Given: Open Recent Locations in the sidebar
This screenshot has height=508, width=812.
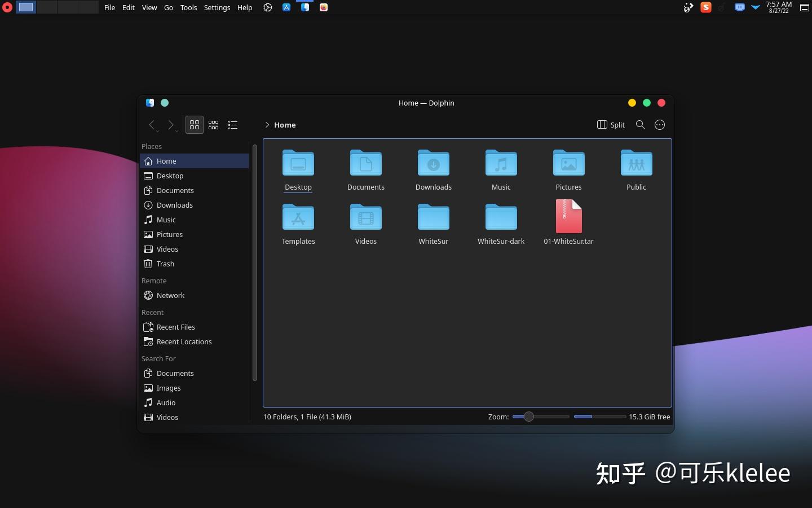Looking at the screenshot, I should [x=183, y=341].
